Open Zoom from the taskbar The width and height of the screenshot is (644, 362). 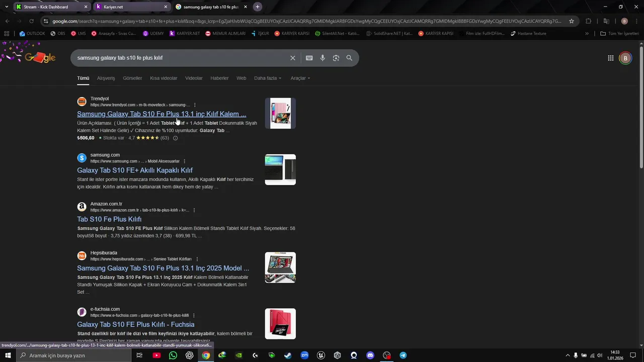click(304, 355)
